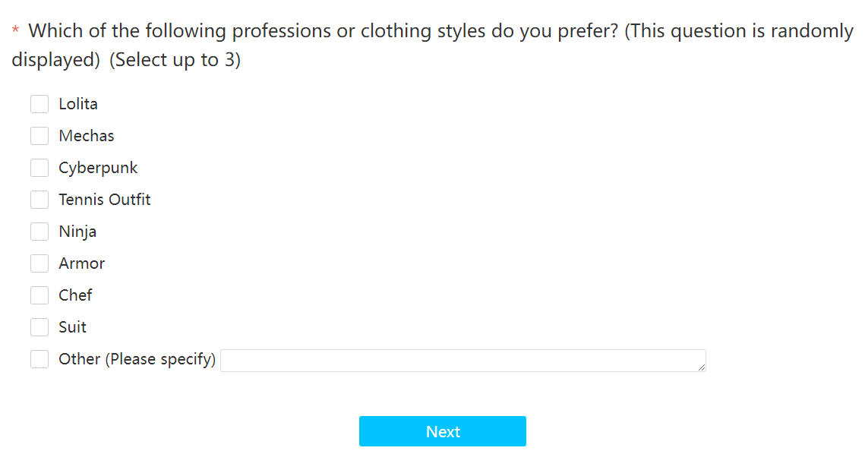Click the Suit label text
This screenshot has width=868, height=454.
click(73, 327)
